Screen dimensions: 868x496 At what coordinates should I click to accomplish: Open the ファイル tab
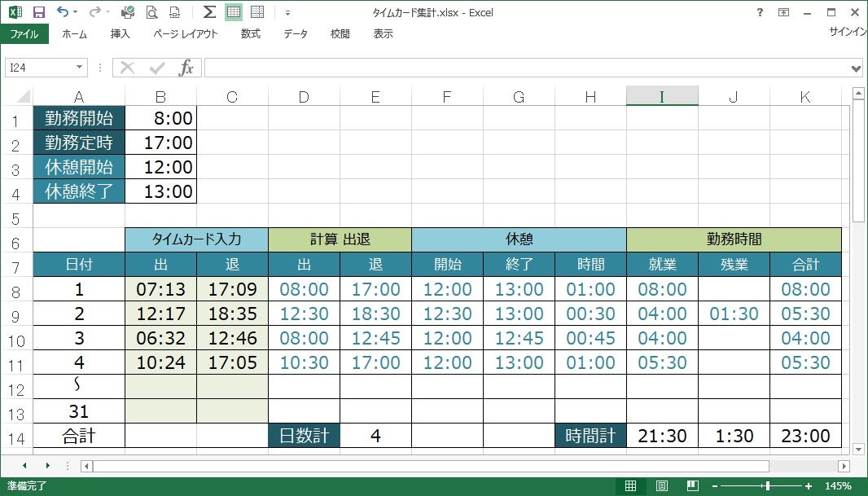pos(24,34)
